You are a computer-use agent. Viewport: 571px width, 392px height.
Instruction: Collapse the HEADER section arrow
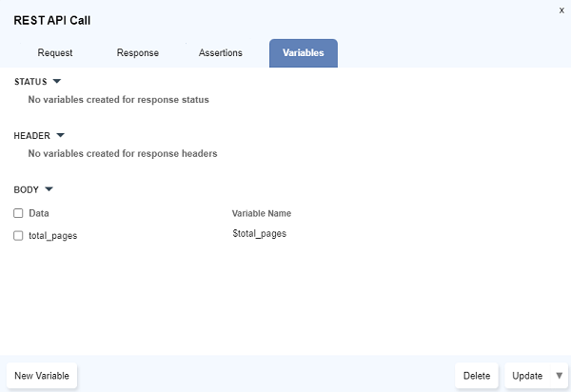(61, 135)
